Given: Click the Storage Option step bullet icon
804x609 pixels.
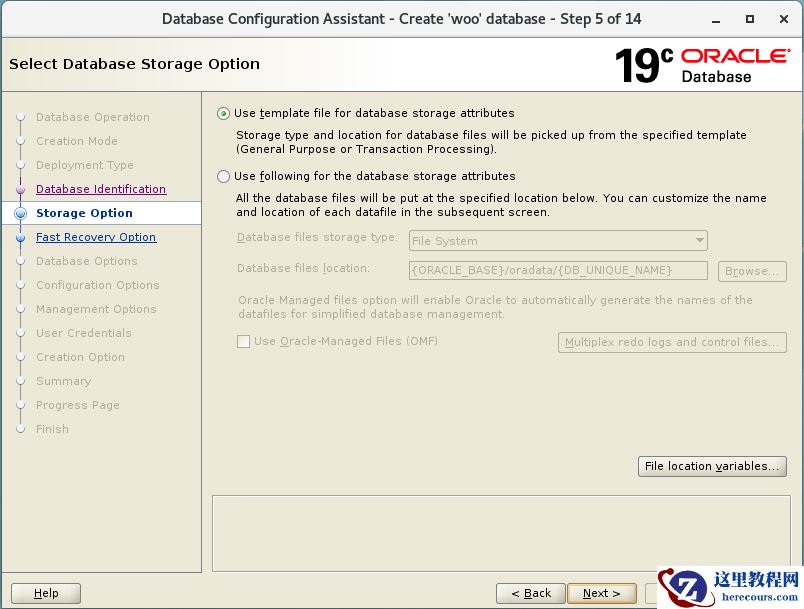Looking at the screenshot, I should 21,213.
